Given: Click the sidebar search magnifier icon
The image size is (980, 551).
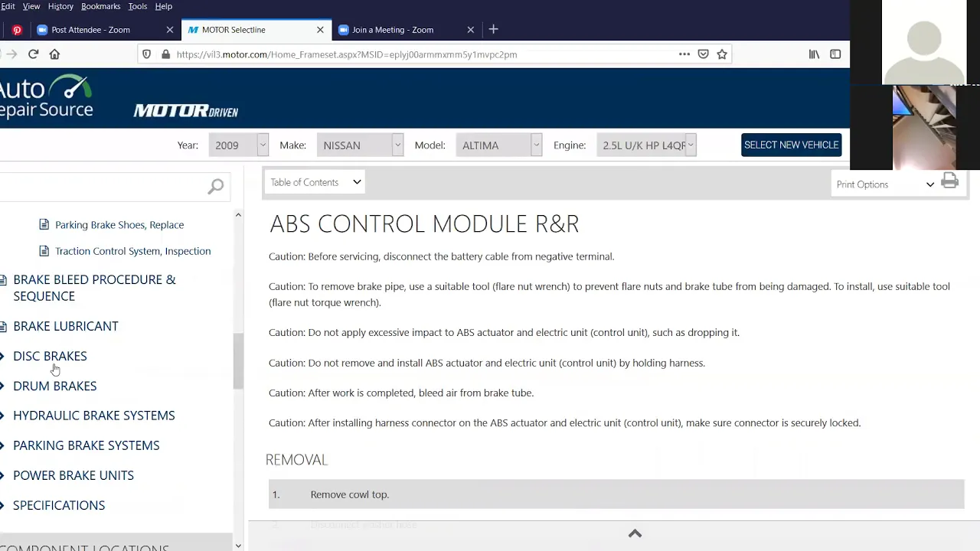Looking at the screenshot, I should tap(216, 187).
